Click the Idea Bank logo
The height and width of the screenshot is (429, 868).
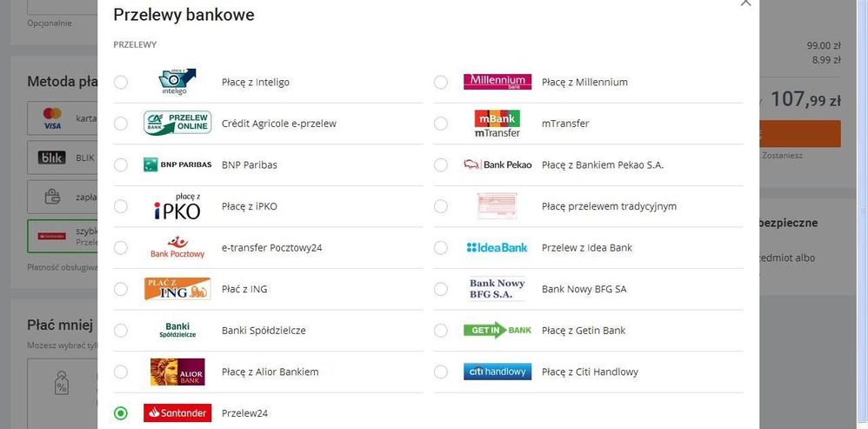(x=497, y=247)
